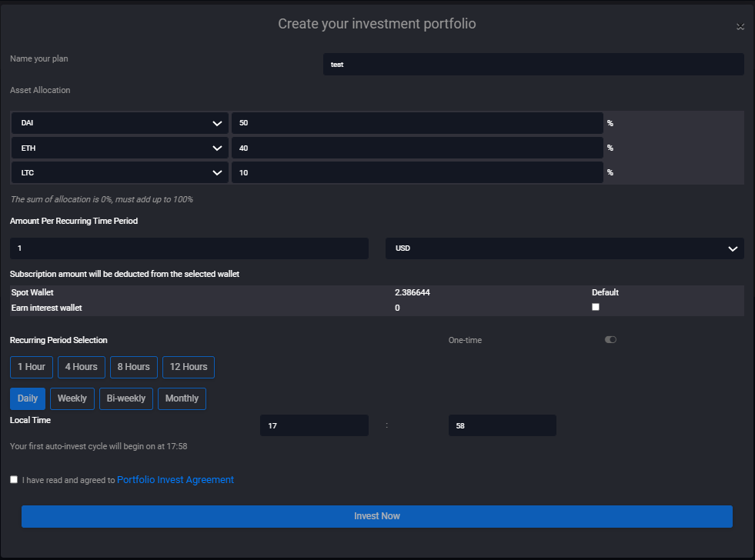Open the Portfolio Invest Agreement link

tap(175, 479)
